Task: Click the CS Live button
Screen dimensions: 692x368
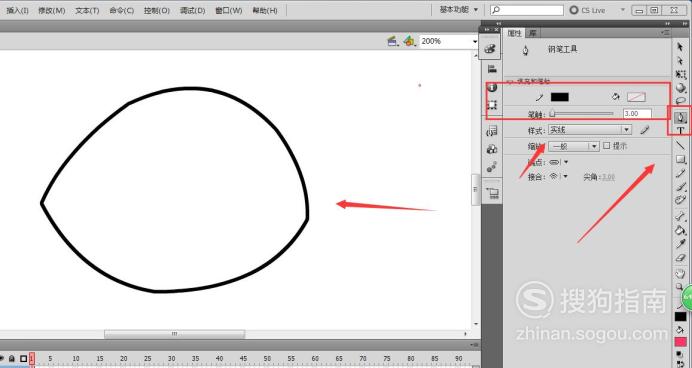Action: click(x=588, y=10)
